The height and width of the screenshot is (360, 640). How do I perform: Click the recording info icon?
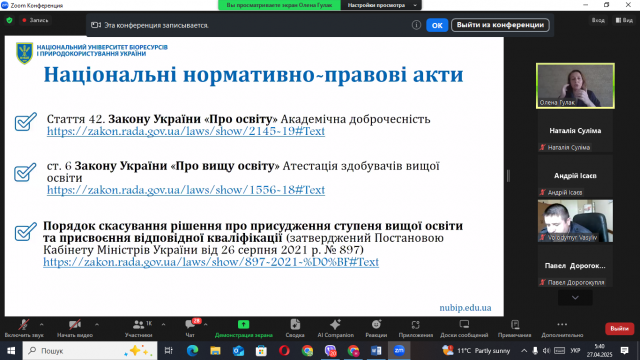416,25
